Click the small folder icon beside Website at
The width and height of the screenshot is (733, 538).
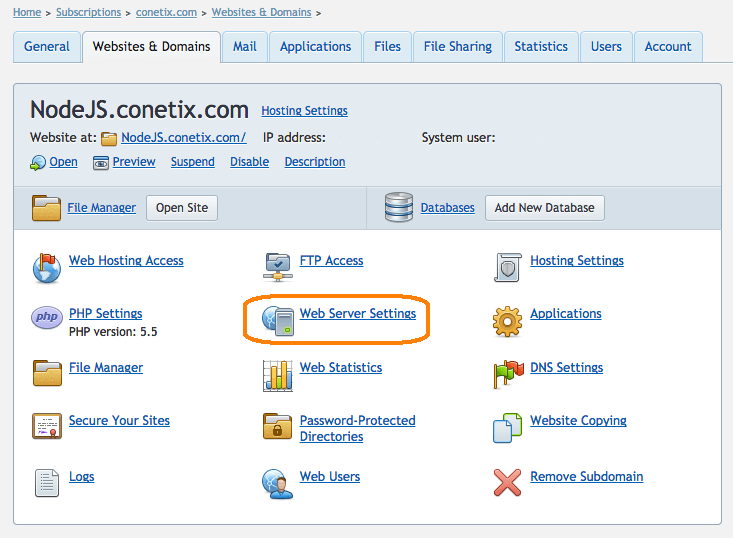coord(109,139)
